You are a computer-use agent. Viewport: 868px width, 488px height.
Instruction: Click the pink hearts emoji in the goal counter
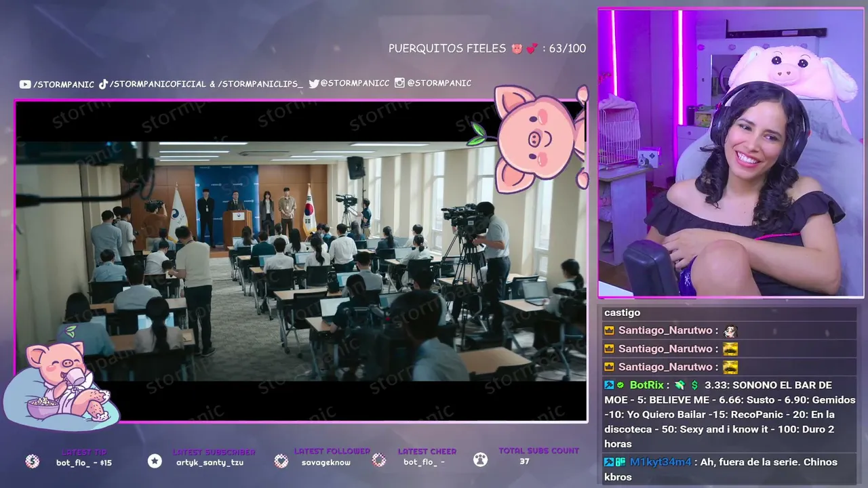click(x=532, y=49)
